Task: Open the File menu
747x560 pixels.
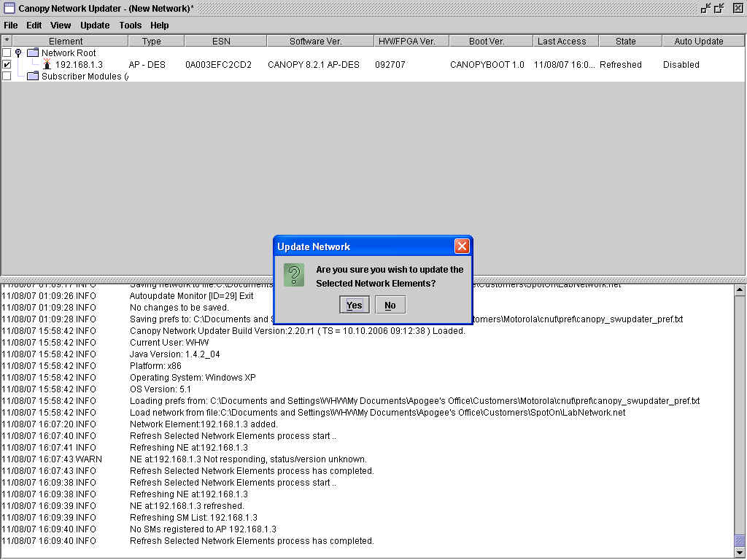Action: [11, 26]
